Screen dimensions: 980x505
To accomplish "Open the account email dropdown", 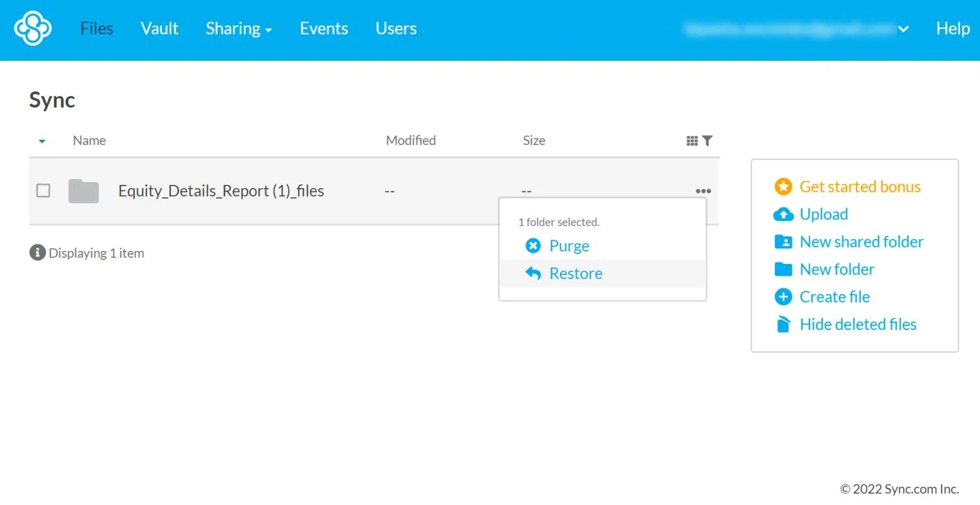I will pos(904,29).
